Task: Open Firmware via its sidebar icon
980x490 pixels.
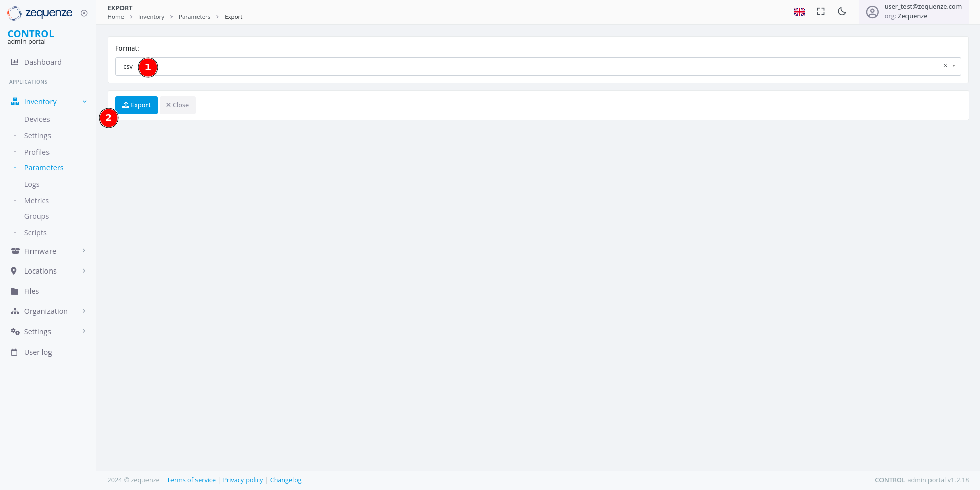Action: [14, 251]
